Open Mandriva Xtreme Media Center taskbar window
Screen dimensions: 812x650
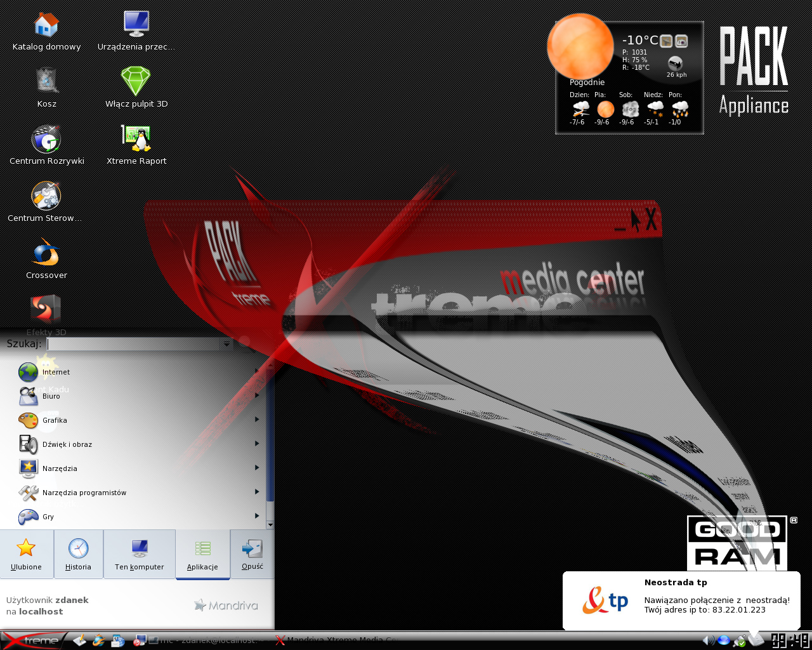(x=336, y=640)
